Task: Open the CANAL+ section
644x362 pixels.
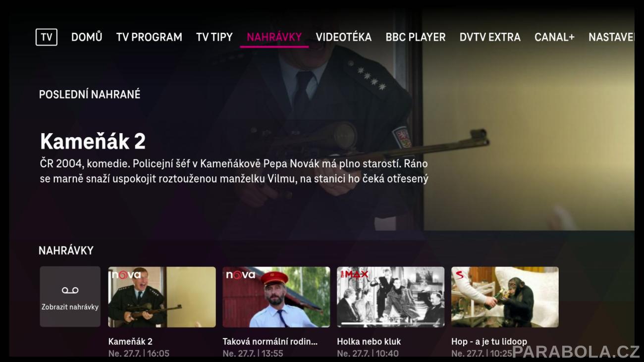Action: pos(554,37)
